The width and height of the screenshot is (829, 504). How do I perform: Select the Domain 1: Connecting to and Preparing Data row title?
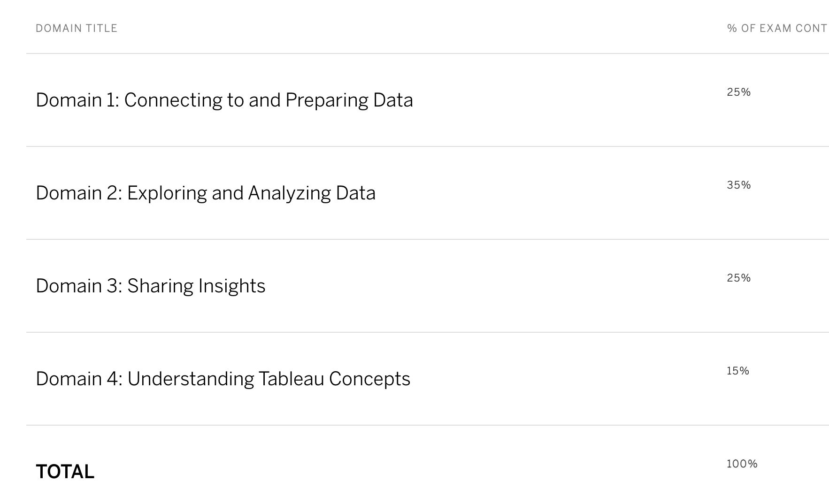224,100
